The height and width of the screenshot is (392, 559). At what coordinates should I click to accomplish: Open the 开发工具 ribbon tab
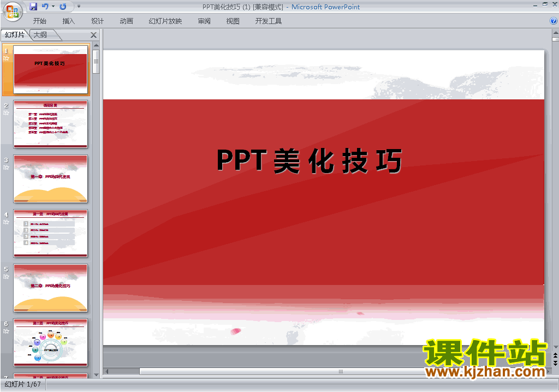click(269, 21)
